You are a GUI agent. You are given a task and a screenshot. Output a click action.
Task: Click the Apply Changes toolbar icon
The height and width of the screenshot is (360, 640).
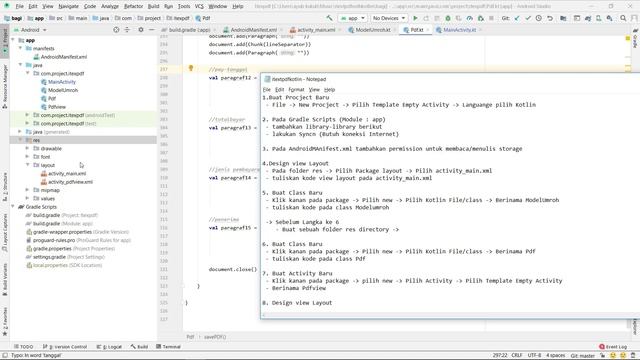(426, 18)
